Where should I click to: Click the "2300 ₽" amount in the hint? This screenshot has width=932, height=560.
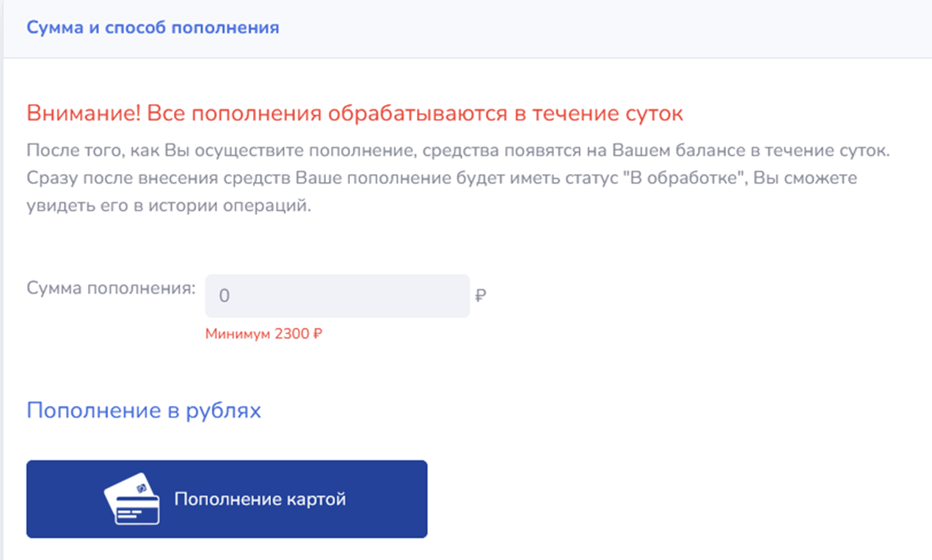tap(299, 335)
